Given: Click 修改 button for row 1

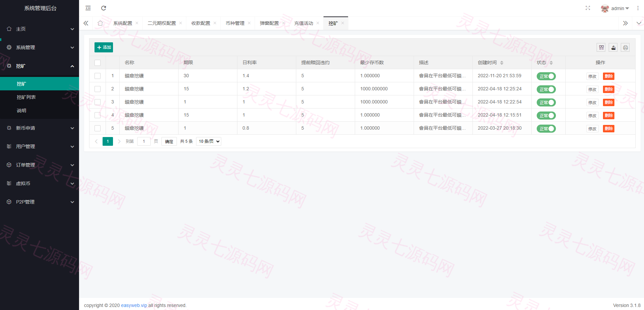Looking at the screenshot, I should click(593, 76).
